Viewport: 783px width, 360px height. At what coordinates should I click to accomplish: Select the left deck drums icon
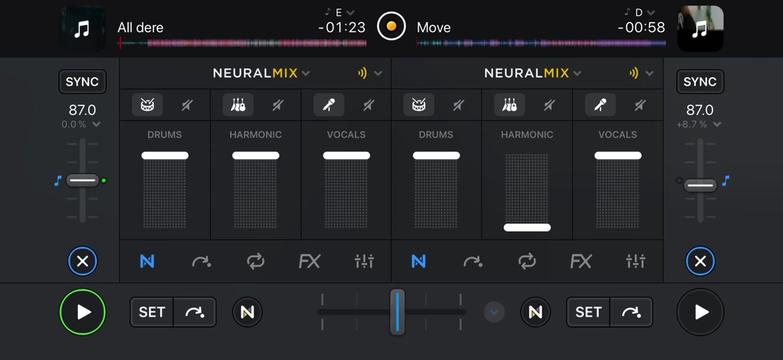pyautogui.click(x=147, y=105)
